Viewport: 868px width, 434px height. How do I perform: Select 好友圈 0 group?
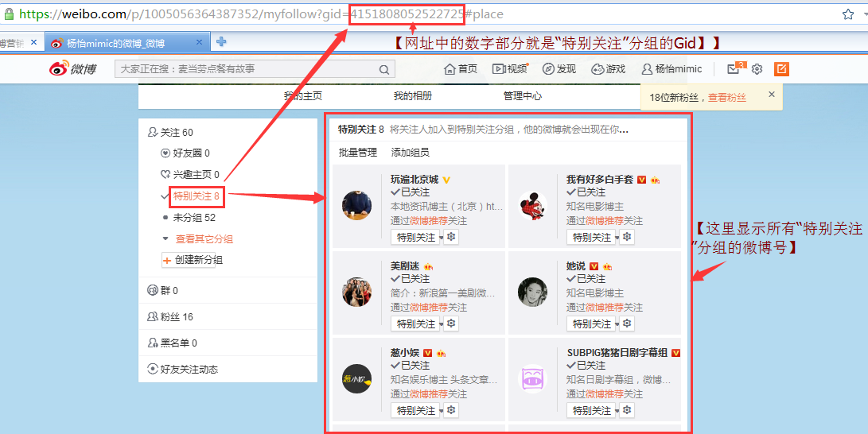point(185,153)
